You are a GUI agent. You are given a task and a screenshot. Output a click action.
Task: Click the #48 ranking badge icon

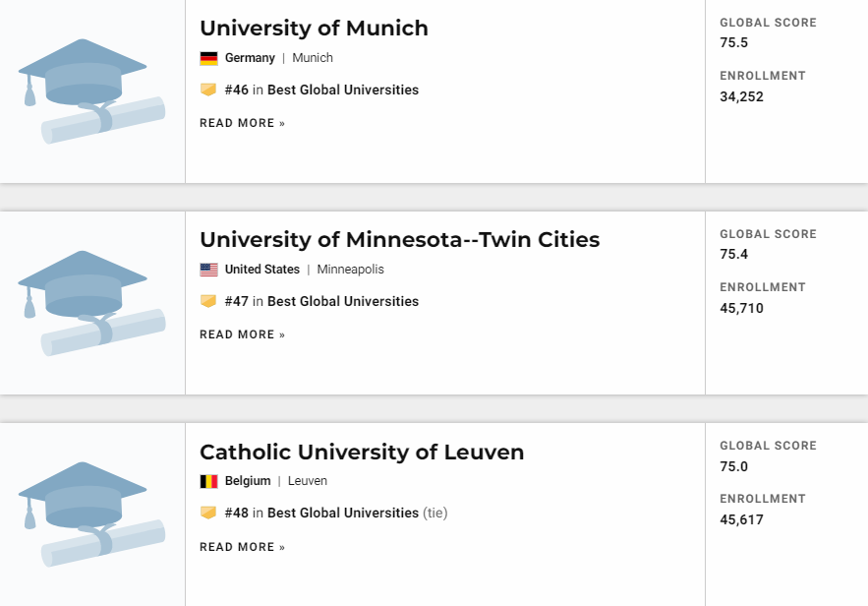(x=207, y=513)
